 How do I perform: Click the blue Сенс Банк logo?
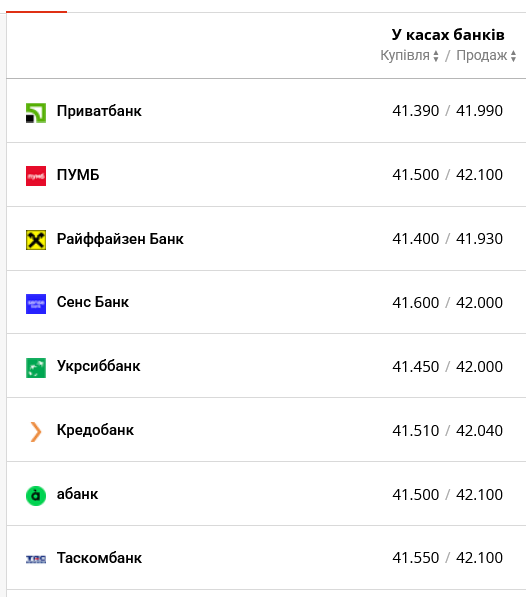(36, 304)
